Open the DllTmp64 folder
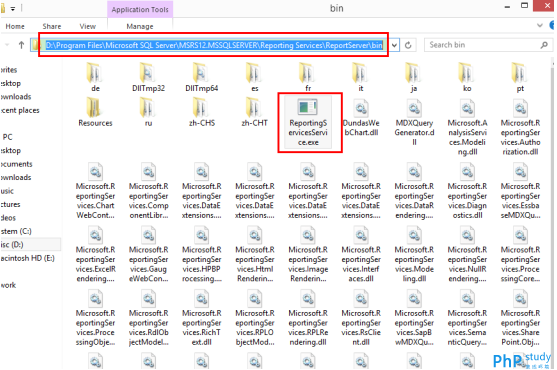This screenshot has height=370, width=557. [201, 77]
